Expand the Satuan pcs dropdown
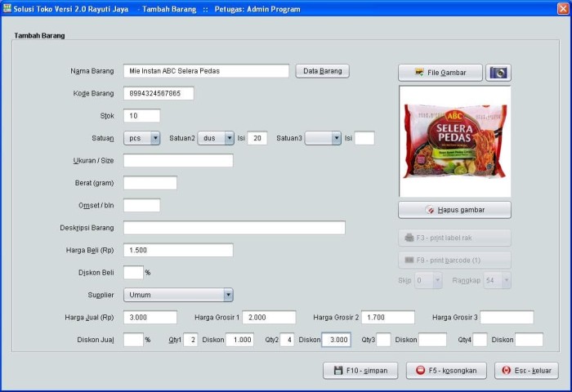Viewport: 572px width, 392px height. [x=155, y=138]
